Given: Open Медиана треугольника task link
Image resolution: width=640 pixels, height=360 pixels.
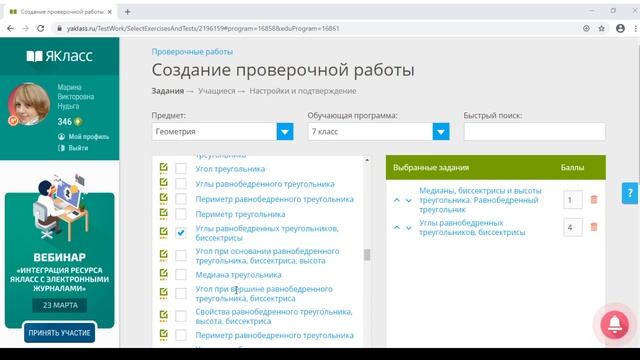Looking at the screenshot, I should point(238,275).
